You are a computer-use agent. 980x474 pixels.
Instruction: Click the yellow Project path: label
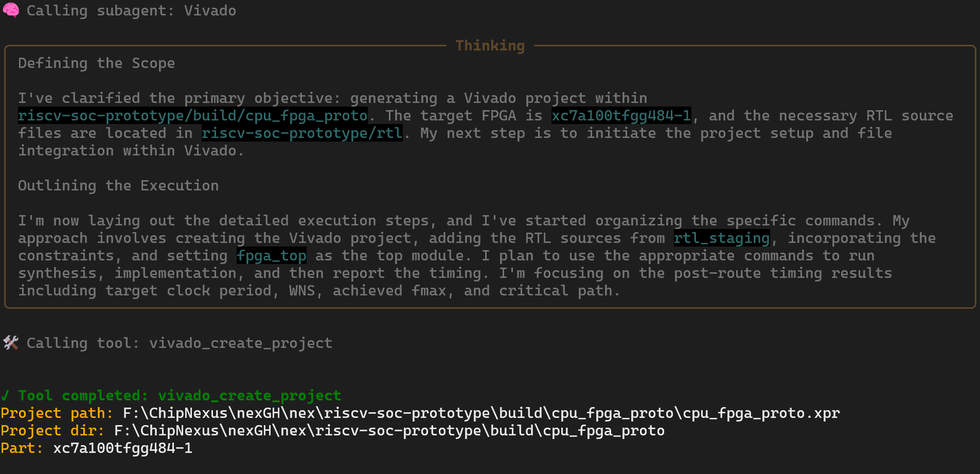tap(57, 413)
